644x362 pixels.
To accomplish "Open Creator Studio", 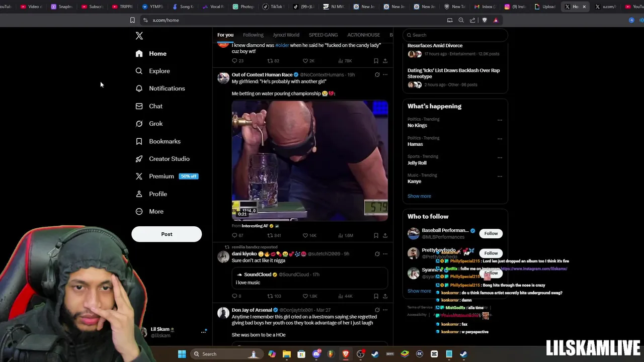I will click(163, 159).
